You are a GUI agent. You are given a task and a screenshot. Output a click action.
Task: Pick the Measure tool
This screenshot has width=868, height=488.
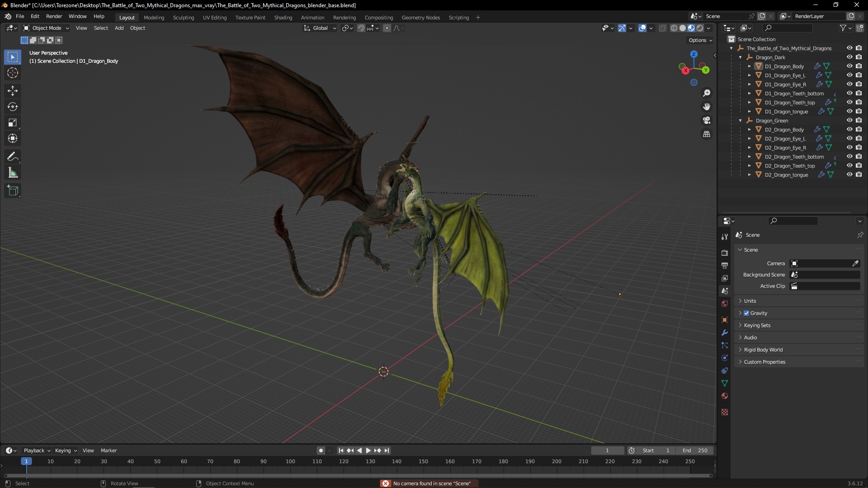coord(13,173)
